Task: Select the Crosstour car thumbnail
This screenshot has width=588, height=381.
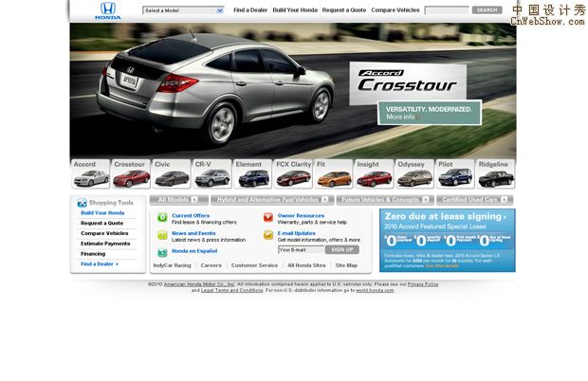Action: click(131, 173)
